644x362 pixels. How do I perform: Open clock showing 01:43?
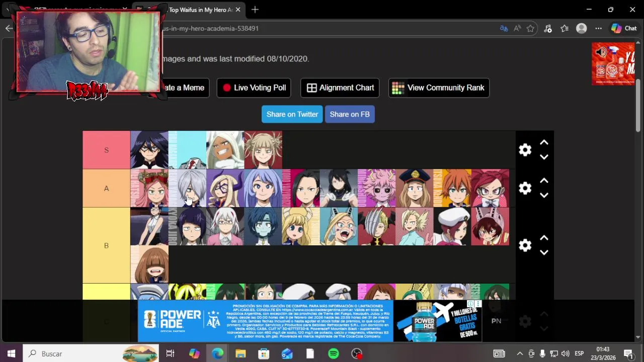pos(603,353)
